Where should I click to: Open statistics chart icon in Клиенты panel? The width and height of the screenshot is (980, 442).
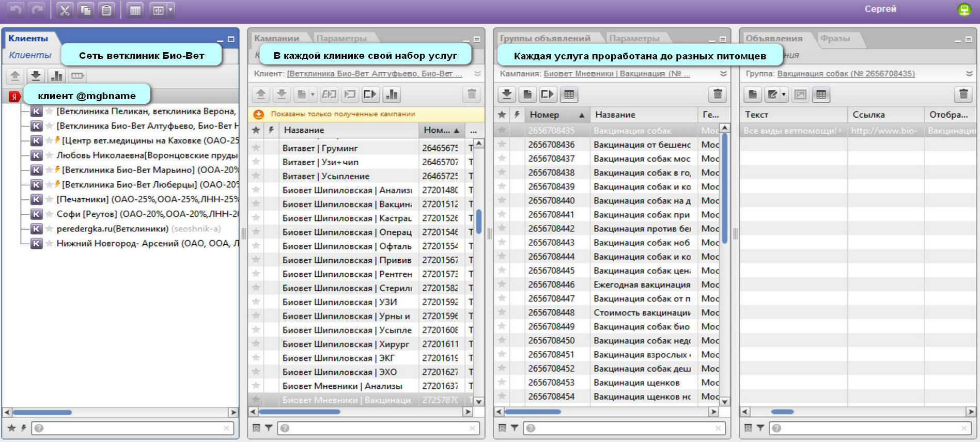56,76
